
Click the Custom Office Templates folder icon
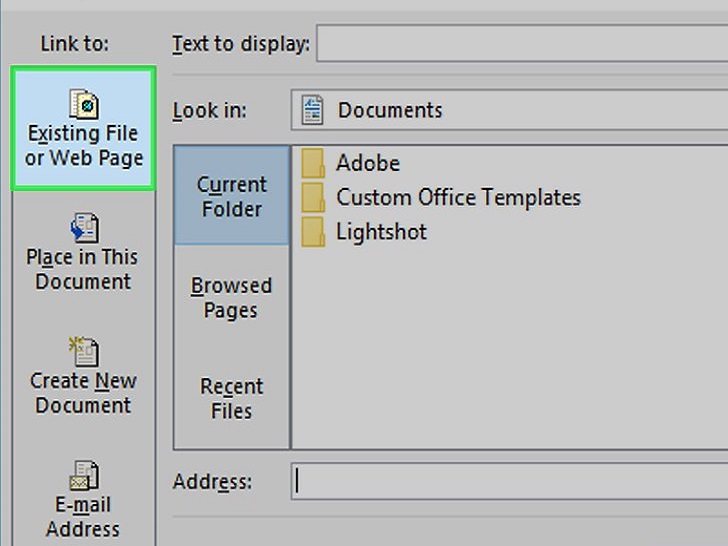[x=313, y=197]
